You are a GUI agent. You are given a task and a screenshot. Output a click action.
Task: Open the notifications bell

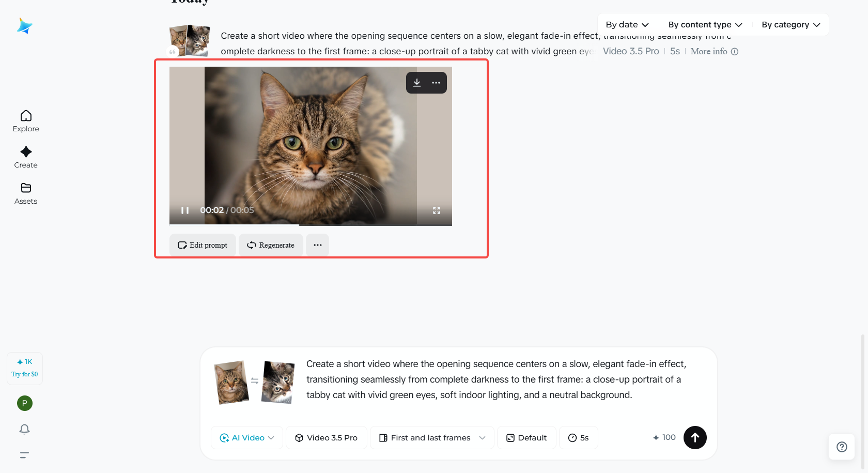tap(24, 429)
